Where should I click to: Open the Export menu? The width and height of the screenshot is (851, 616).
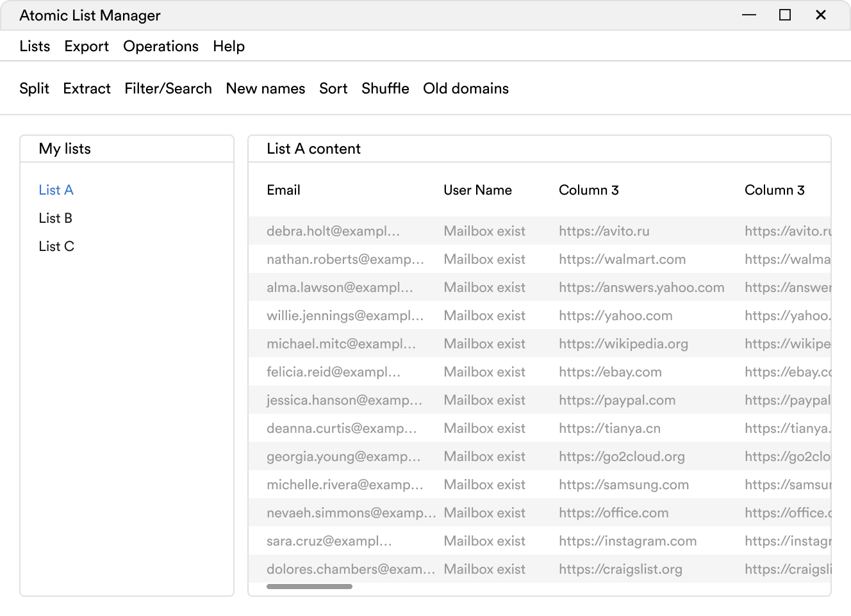(87, 46)
